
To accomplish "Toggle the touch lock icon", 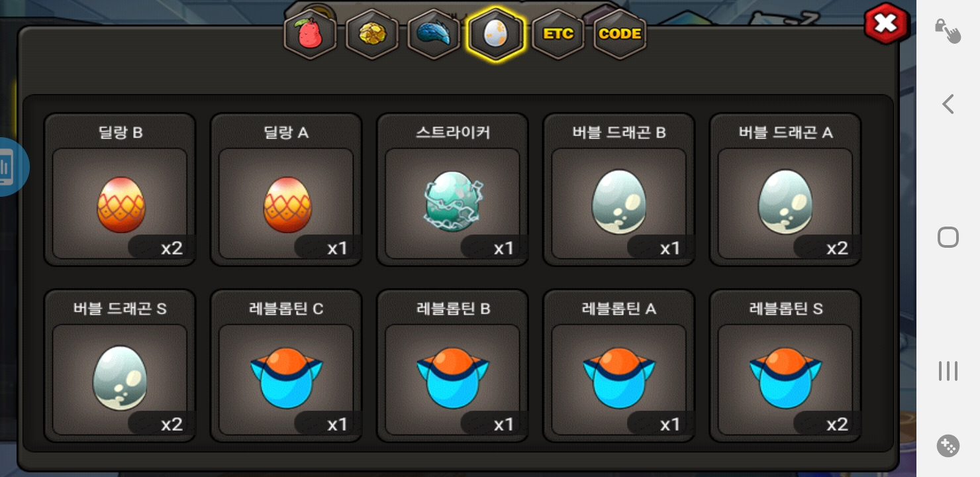I will coord(948,30).
